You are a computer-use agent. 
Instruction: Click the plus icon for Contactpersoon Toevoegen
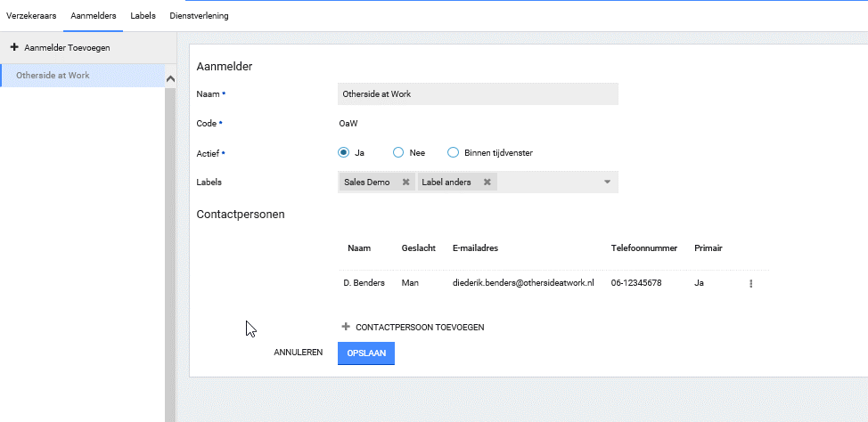(346, 327)
